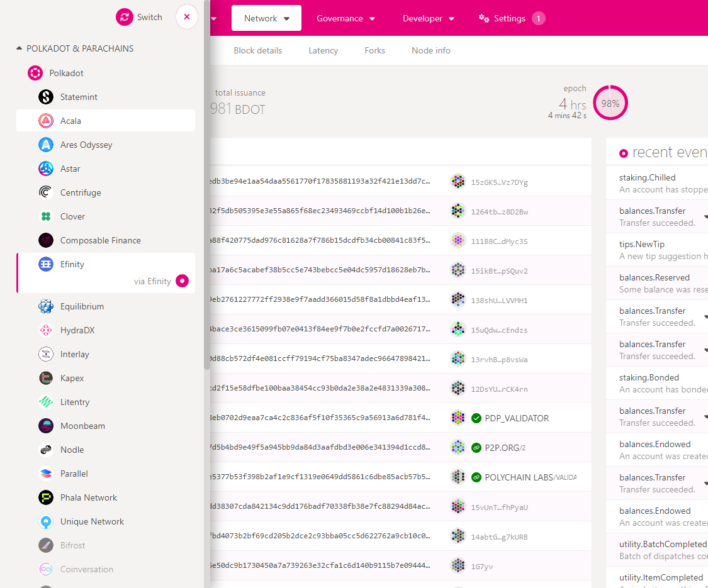Click validator address 12DsYU...rCK4rn

500,389
